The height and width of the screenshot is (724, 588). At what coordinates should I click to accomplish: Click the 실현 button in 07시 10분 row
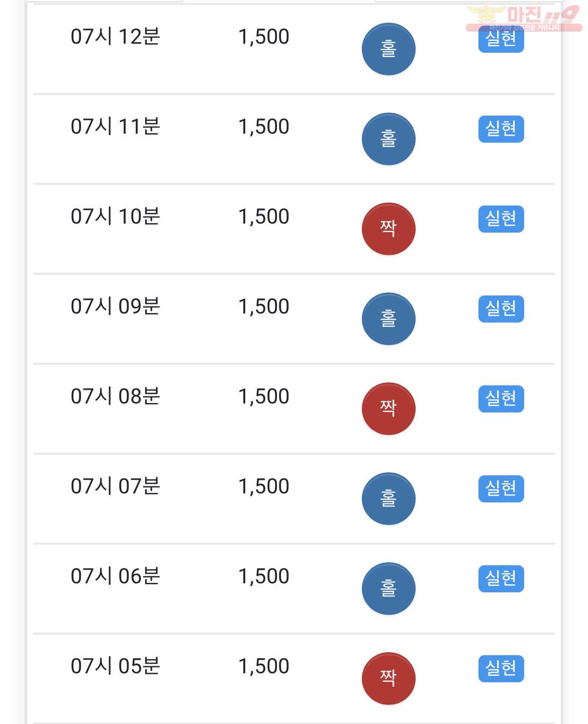click(501, 219)
